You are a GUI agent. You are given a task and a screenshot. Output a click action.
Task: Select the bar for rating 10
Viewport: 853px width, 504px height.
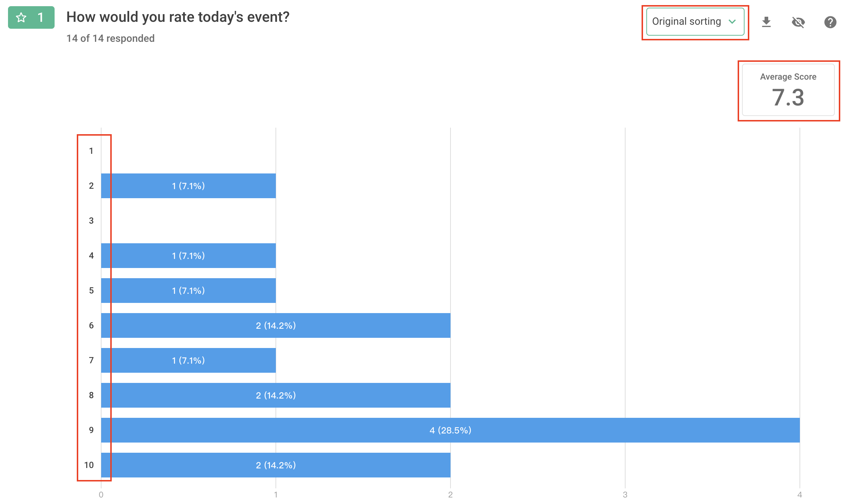pos(275,465)
